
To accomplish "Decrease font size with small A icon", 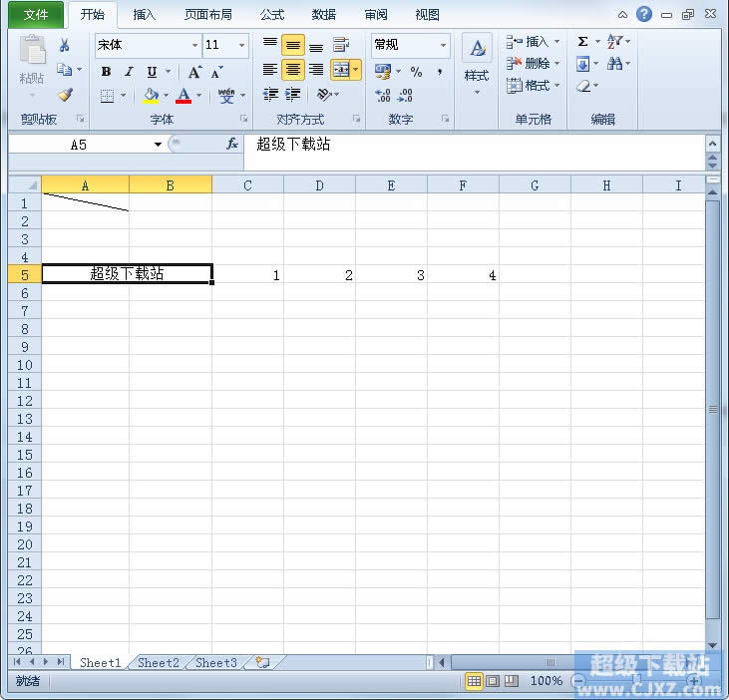I will point(216,73).
